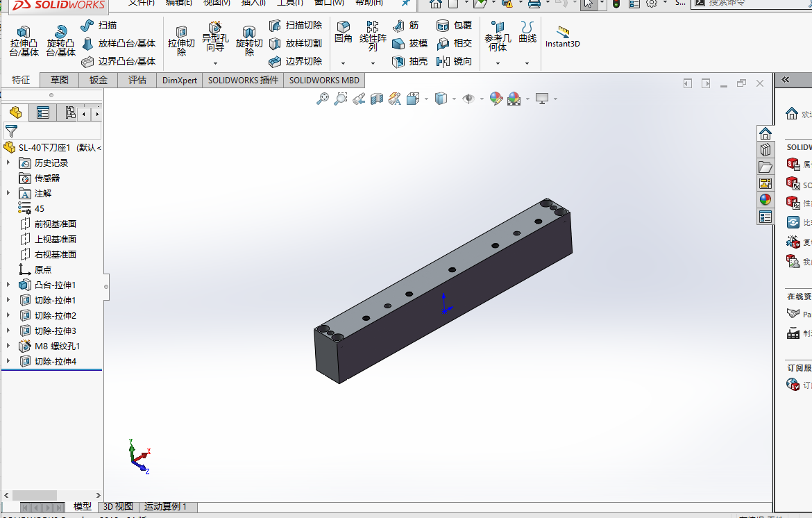Image resolution: width=812 pixels, height=518 pixels.
Task: Open the apply scene icon
Action: tap(514, 99)
